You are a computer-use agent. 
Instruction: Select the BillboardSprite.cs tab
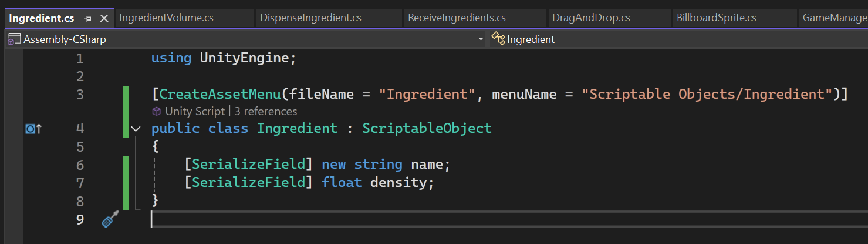(716, 18)
